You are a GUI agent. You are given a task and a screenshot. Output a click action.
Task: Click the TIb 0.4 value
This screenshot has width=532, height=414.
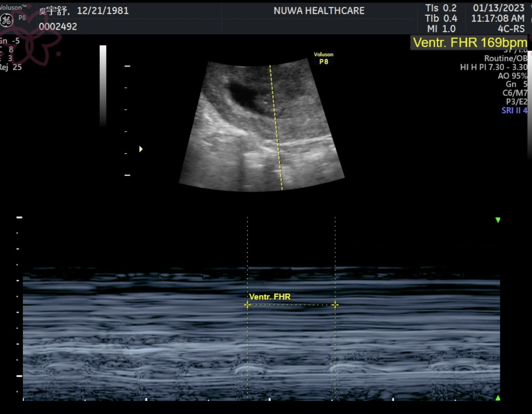pyautogui.click(x=441, y=18)
